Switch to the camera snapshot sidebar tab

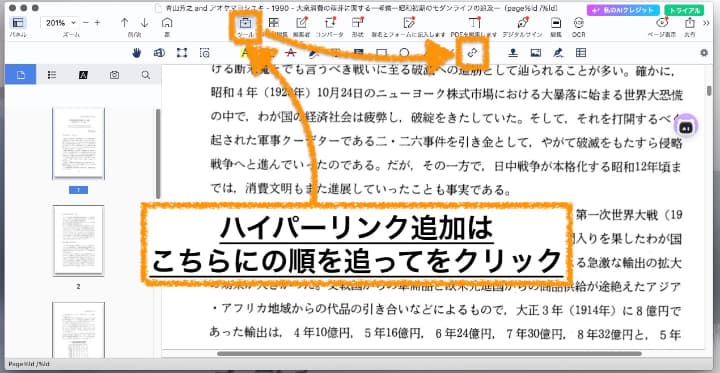click(x=114, y=74)
